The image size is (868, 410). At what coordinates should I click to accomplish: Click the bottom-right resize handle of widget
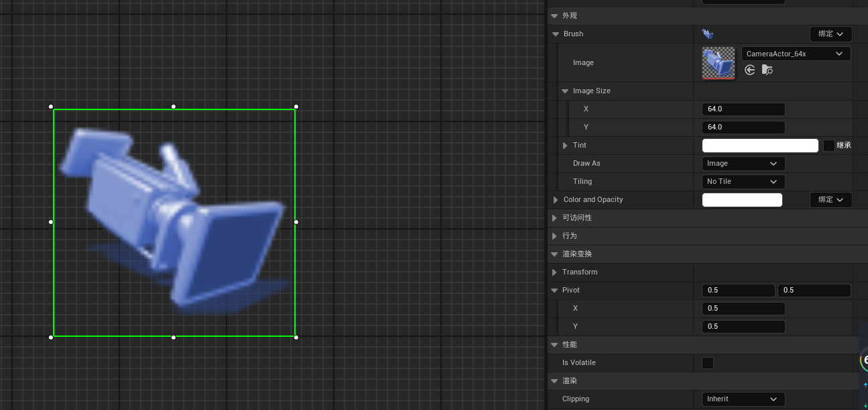click(296, 337)
